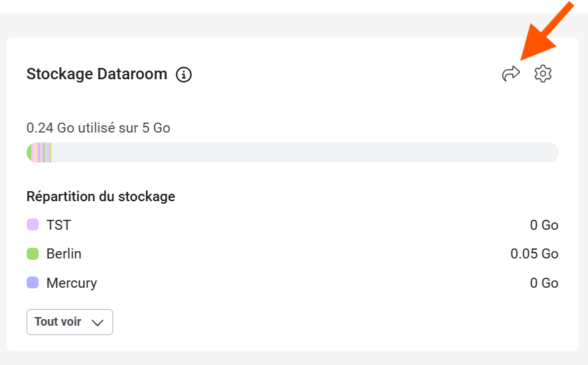This screenshot has width=588, height=365.
Task: Open the storage settings gear icon
Action: click(543, 74)
